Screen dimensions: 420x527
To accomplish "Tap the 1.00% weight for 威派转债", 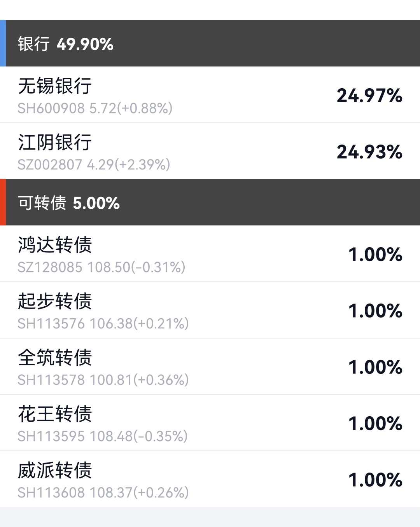I will pos(375,480).
